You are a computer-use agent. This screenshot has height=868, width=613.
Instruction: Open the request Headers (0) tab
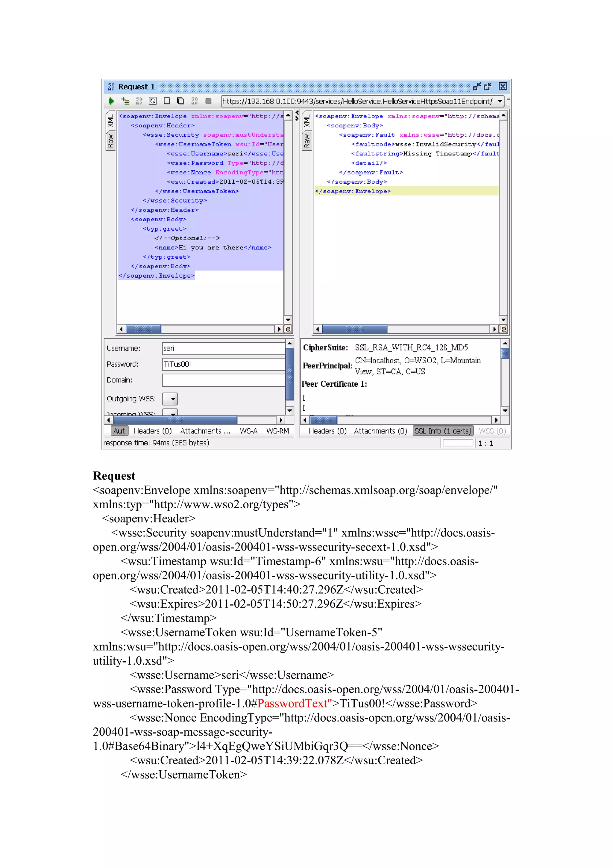(153, 431)
